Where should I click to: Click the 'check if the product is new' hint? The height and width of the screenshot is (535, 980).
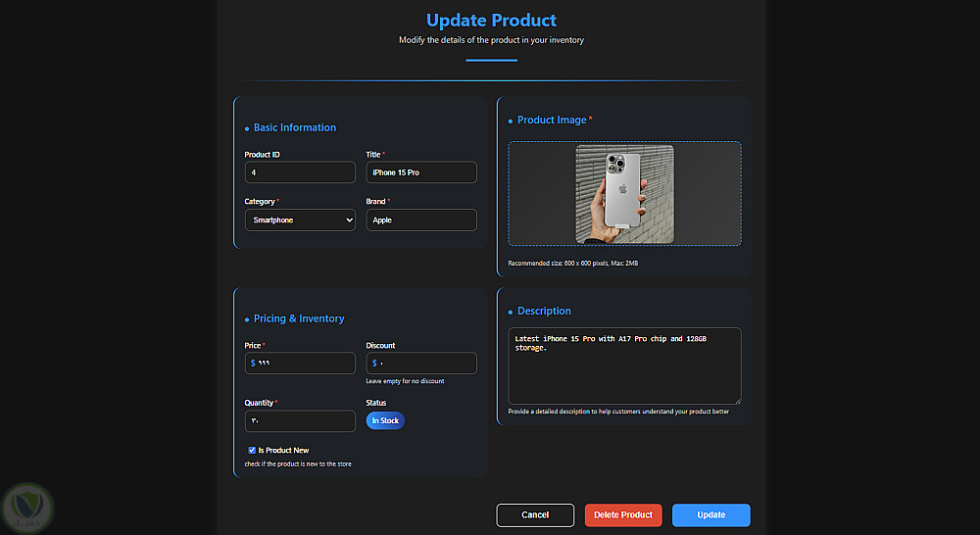(298, 463)
